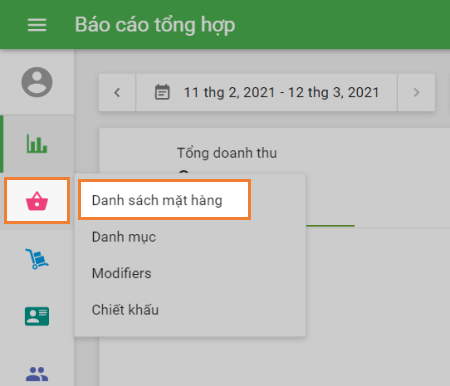Open date range 11 thg 2, 2021 - 12 thg 3, 2021
Image resolution: width=450 pixels, height=386 pixels.
pyautogui.click(x=266, y=92)
